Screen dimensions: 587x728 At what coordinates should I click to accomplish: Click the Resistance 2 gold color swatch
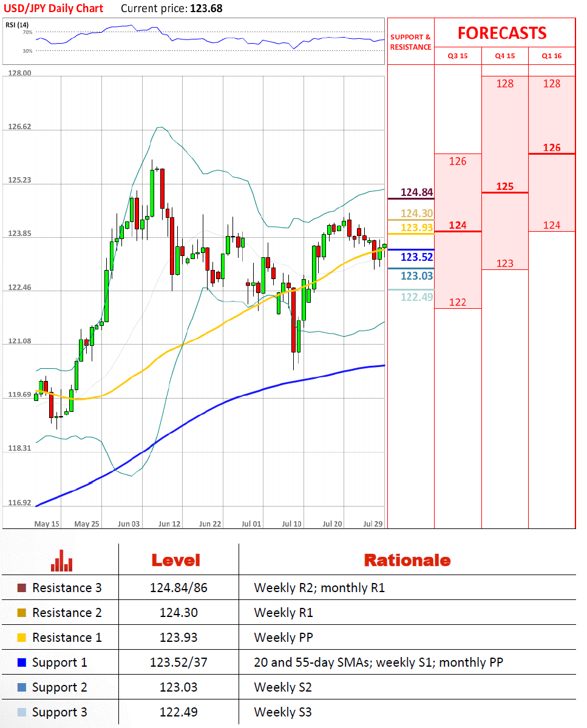tap(22, 613)
